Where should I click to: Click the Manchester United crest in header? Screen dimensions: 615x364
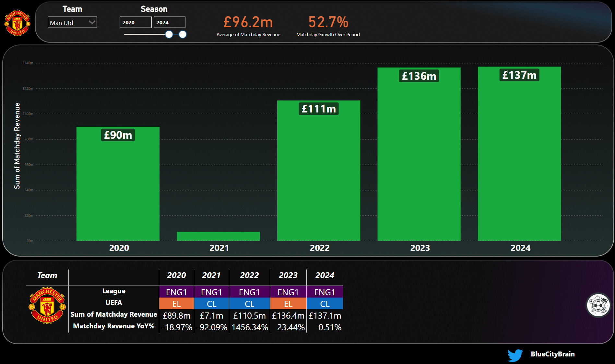click(x=17, y=23)
